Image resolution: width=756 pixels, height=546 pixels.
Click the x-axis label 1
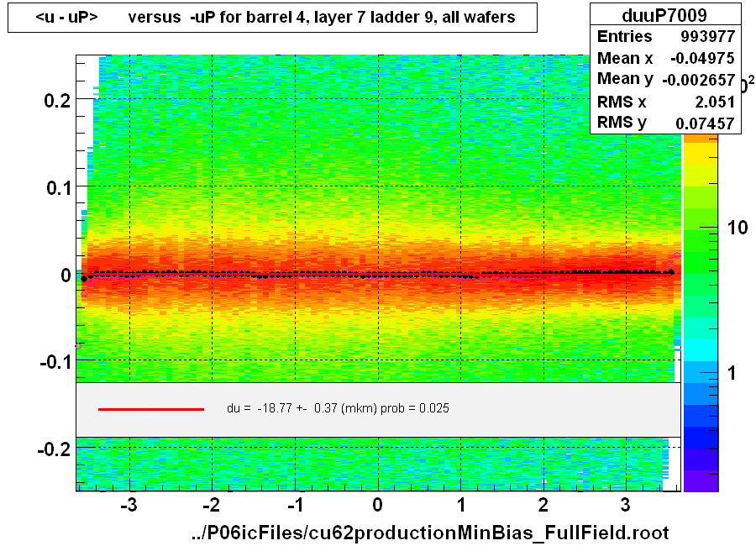point(461,505)
